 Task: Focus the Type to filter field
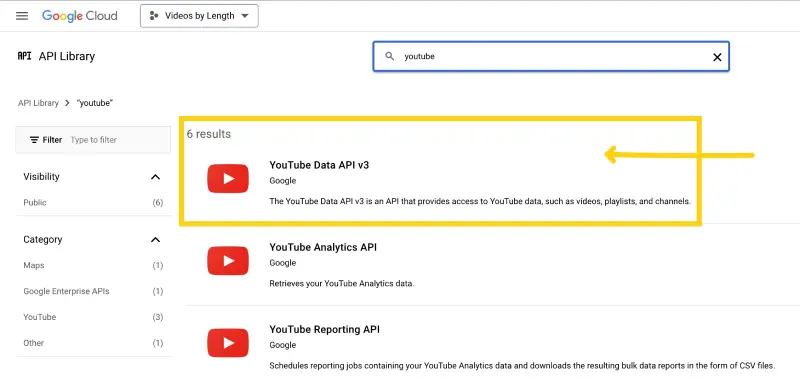pyautogui.click(x=93, y=140)
